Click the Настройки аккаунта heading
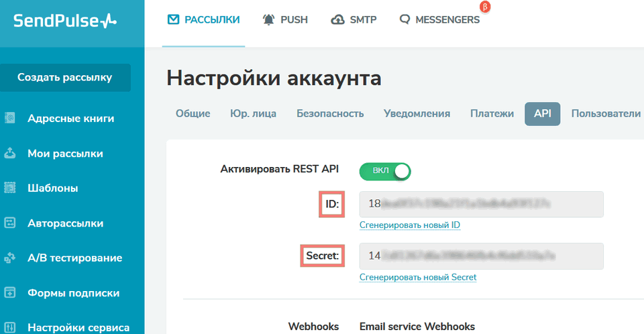This screenshot has width=644, height=334. click(x=274, y=78)
